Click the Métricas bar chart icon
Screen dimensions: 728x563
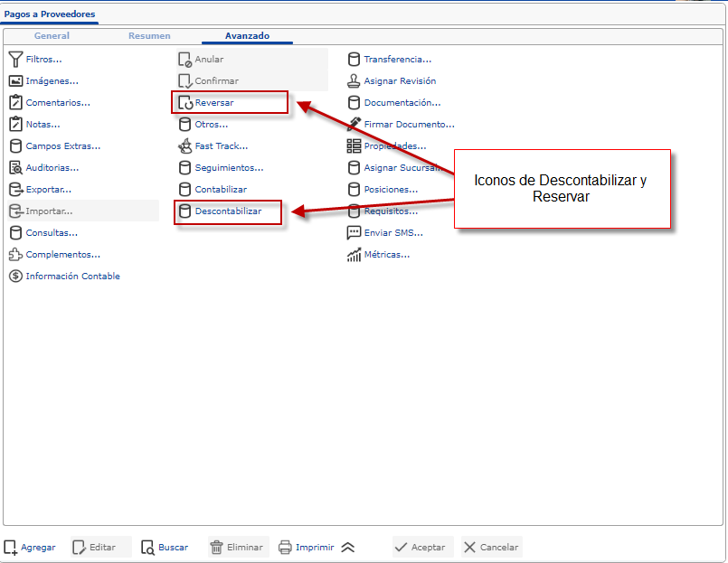tap(354, 254)
